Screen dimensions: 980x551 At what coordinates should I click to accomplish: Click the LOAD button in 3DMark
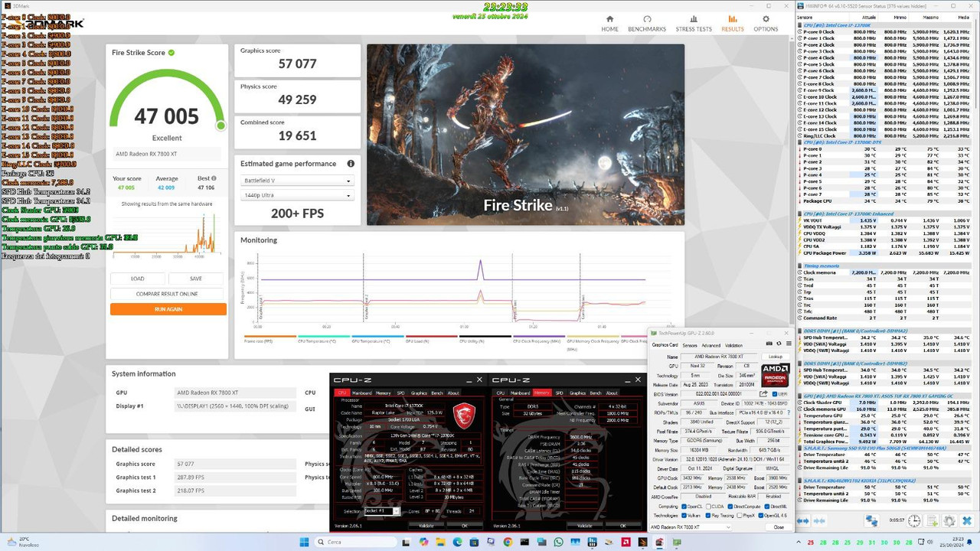138,279
